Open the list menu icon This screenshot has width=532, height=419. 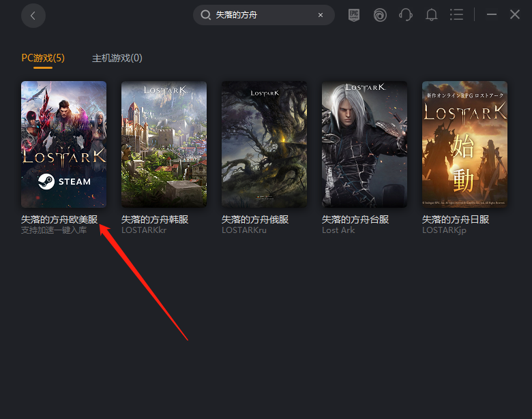point(457,15)
